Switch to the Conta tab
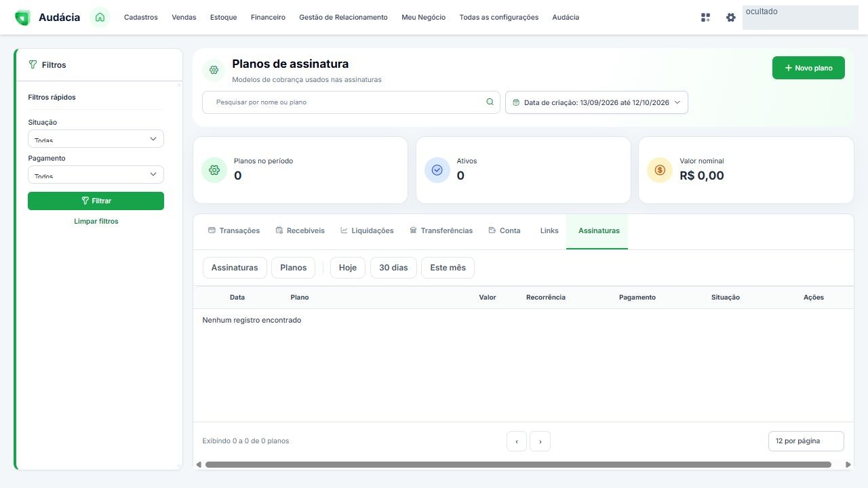Image resolution: width=868 pixels, height=488 pixels. click(505, 231)
